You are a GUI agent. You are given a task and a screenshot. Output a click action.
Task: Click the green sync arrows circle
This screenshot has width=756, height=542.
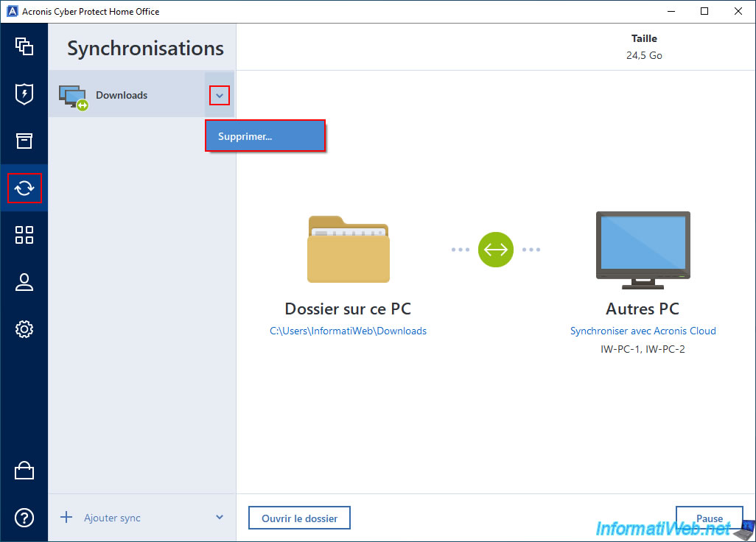(495, 250)
